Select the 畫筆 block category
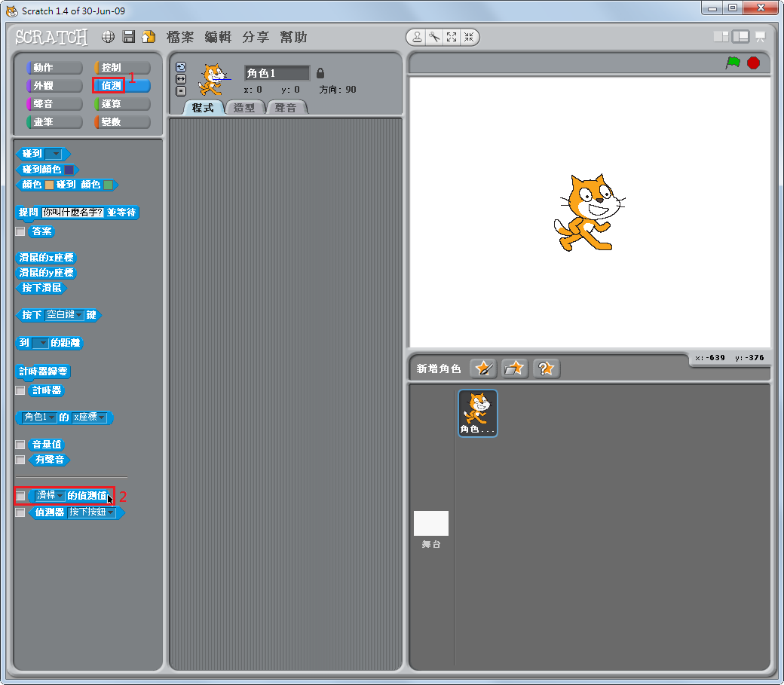The image size is (784, 685). pos(54,121)
